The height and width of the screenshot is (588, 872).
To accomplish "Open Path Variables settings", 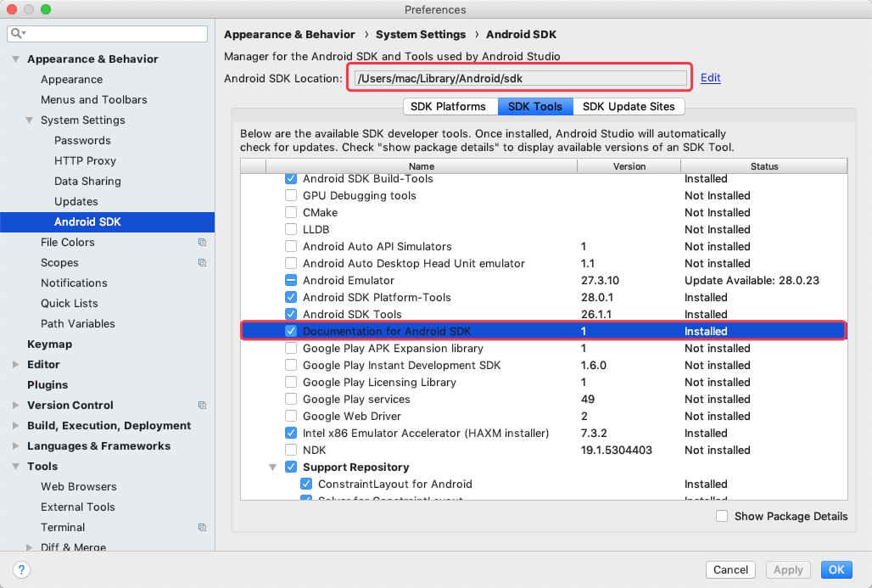I will 78,324.
